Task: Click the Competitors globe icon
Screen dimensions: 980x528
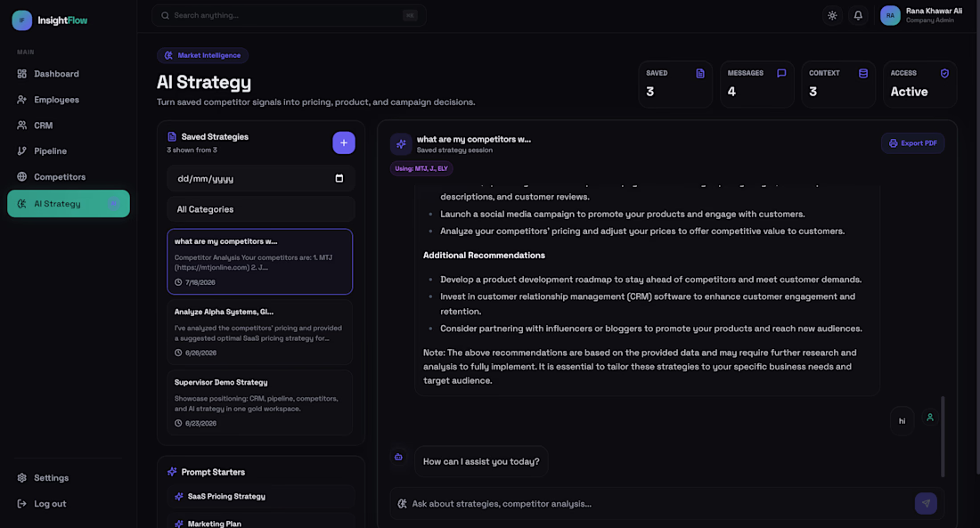Action: (x=22, y=177)
